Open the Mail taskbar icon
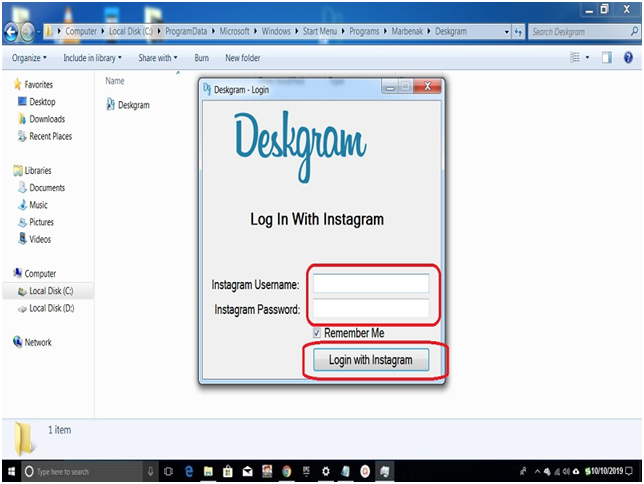 248,471
